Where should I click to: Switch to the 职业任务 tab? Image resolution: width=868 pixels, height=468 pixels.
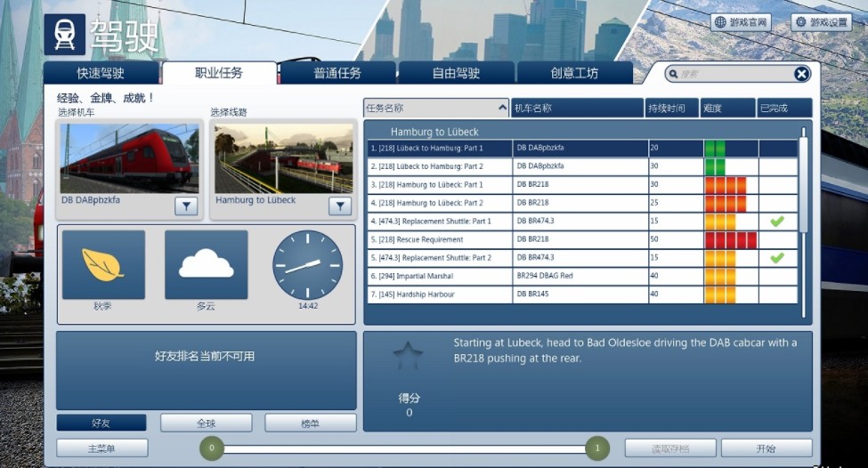tap(219, 72)
